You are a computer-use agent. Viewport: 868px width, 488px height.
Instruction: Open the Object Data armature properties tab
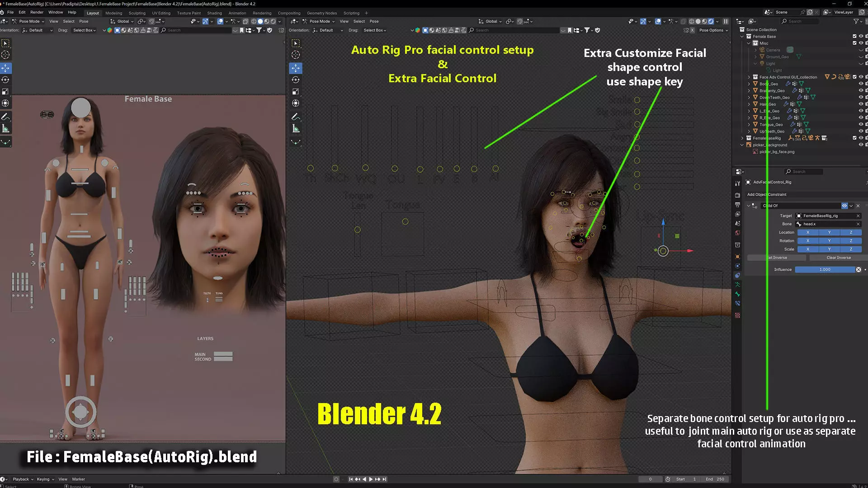[737, 285]
